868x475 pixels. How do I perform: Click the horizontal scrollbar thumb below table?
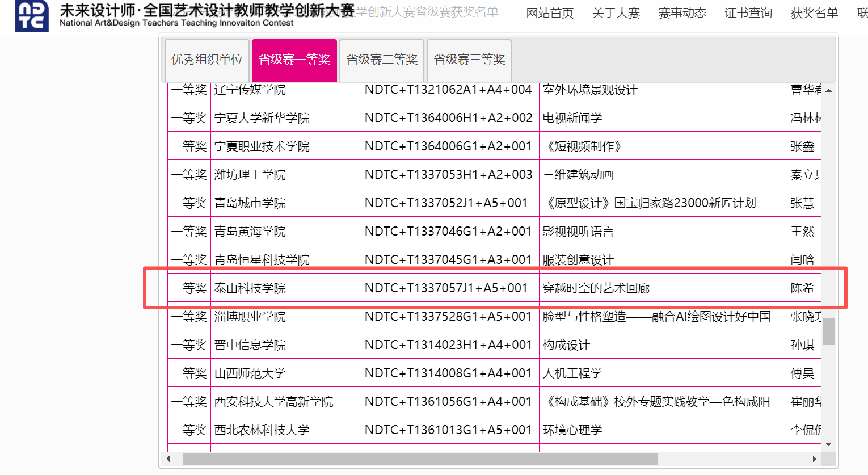point(420,459)
